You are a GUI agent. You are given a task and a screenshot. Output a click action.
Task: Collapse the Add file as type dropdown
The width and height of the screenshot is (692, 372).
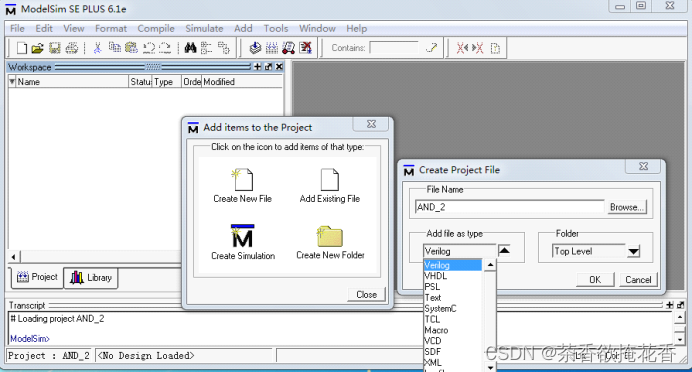click(504, 251)
